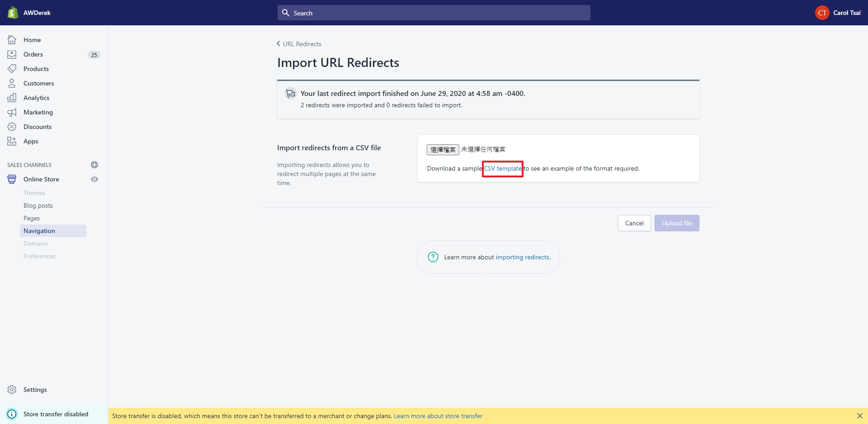868x424 pixels.
Task: Open Discounts badge icon
Action: 12,127
